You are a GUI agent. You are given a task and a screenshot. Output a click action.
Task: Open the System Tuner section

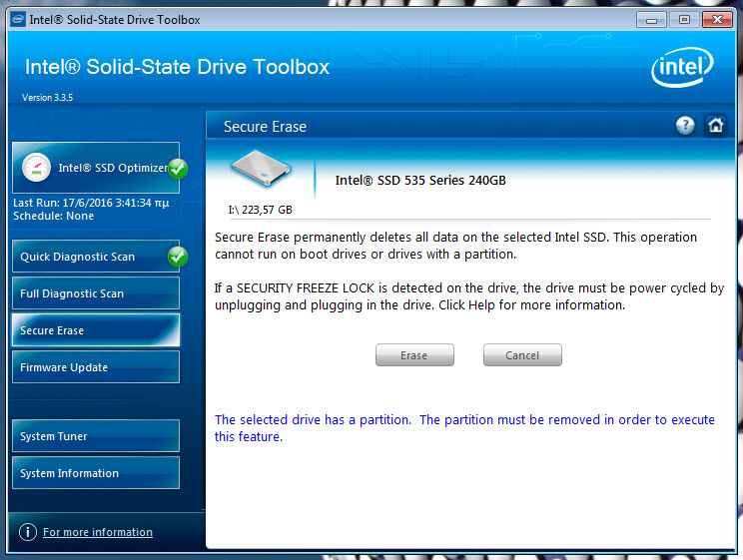click(96, 436)
